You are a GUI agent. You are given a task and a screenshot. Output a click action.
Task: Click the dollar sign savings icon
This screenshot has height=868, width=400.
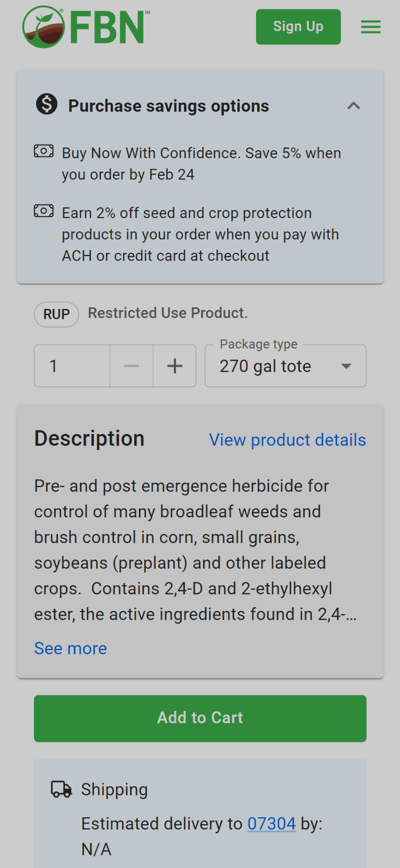47,104
